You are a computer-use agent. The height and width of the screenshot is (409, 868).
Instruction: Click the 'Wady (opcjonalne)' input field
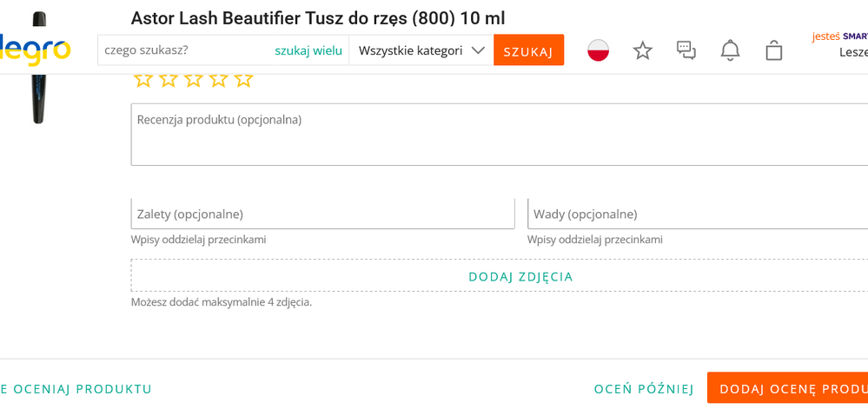tap(697, 214)
